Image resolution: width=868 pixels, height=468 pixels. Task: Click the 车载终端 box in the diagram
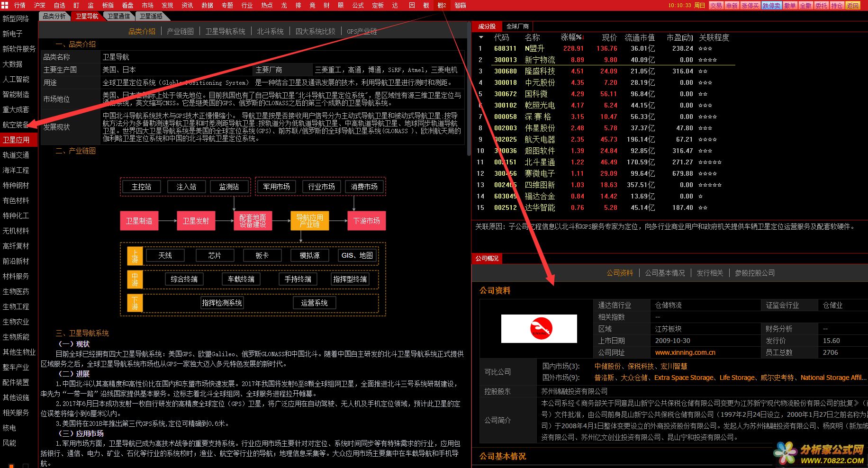[241, 279]
